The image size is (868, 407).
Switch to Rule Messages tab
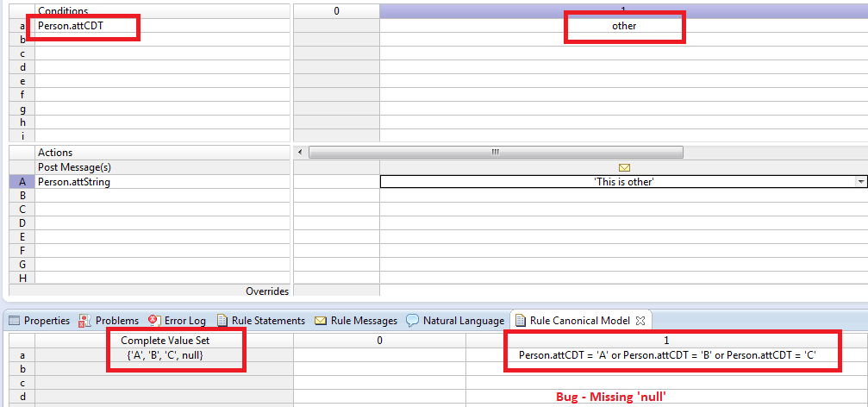pyautogui.click(x=356, y=321)
